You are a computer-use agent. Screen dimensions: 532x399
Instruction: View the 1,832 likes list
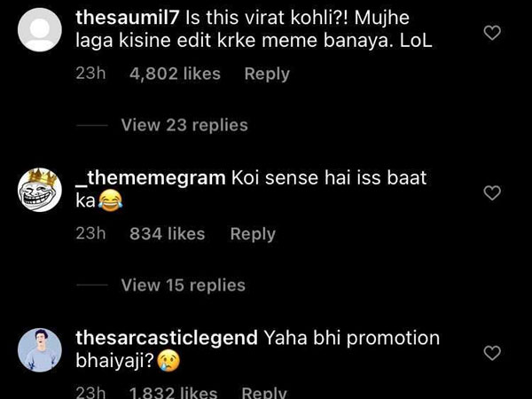[173, 393]
